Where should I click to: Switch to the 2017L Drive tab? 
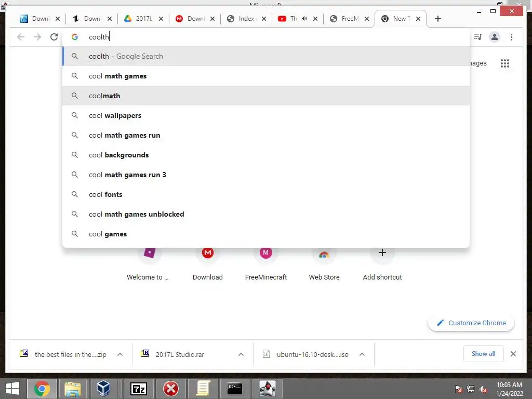click(x=138, y=19)
